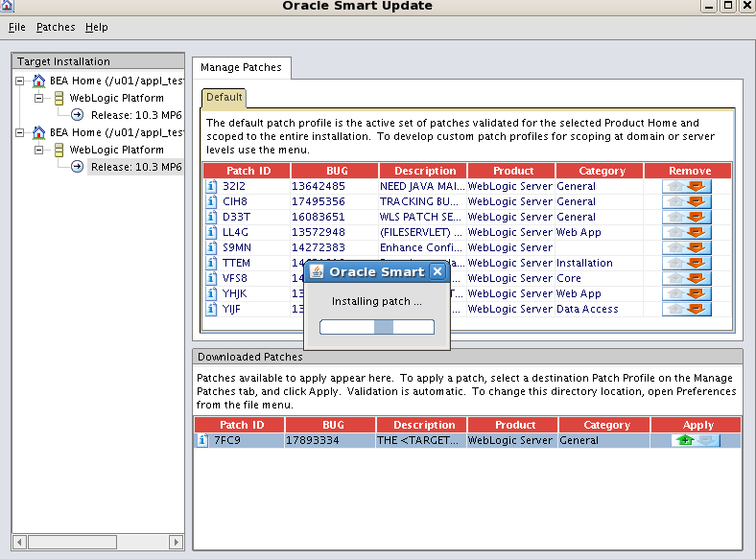Sort installed patches by Patch ID header
756x559 pixels.
click(247, 171)
